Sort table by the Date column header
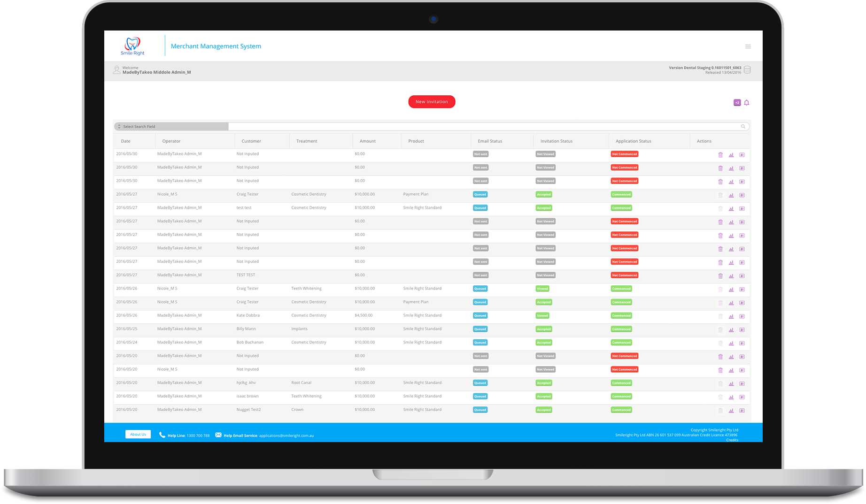 point(126,141)
